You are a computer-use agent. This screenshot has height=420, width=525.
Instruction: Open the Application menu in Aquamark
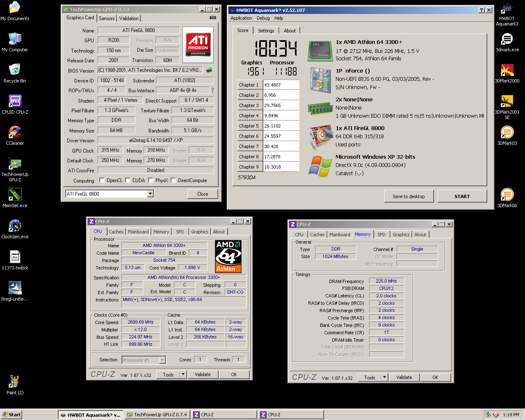(x=241, y=18)
